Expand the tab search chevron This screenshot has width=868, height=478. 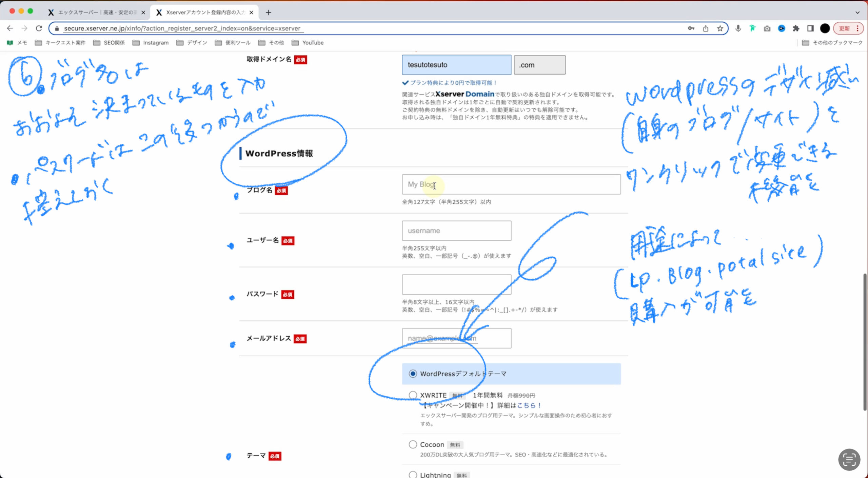[x=857, y=13]
